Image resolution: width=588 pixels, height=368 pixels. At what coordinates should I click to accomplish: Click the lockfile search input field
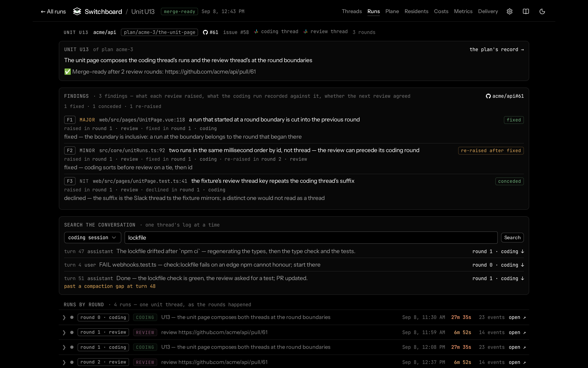pos(311,238)
